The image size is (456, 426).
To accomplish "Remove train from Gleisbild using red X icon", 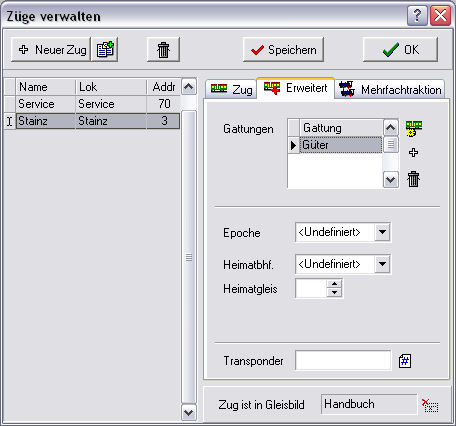I will pyautogui.click(x=430, y=405).
